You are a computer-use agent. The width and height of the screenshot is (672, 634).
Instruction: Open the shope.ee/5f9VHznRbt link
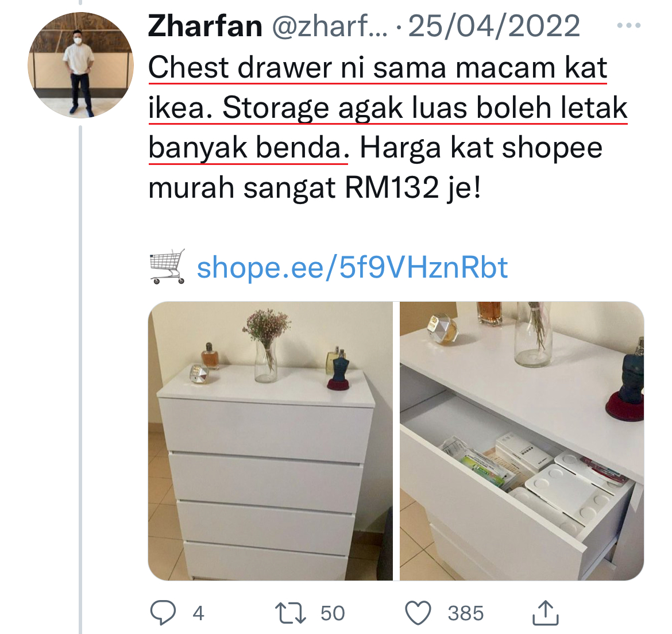point(352,268)
